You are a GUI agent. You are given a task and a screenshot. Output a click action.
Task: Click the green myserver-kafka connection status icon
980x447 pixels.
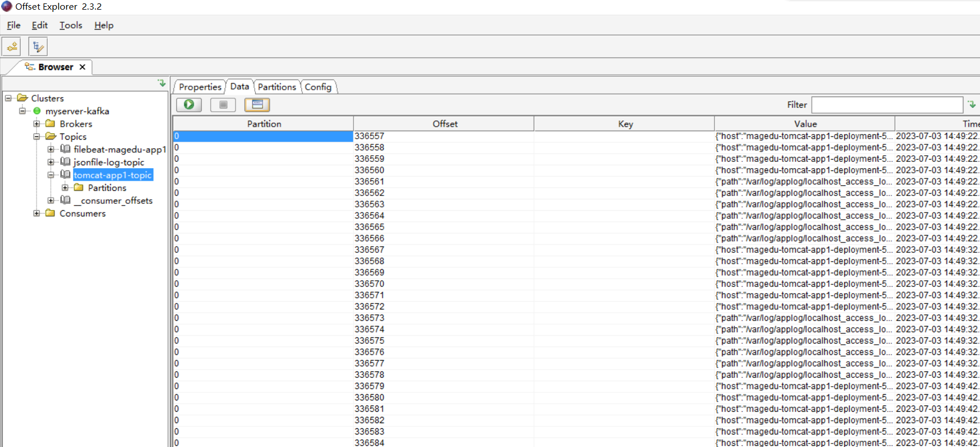(x=37, y=111)
